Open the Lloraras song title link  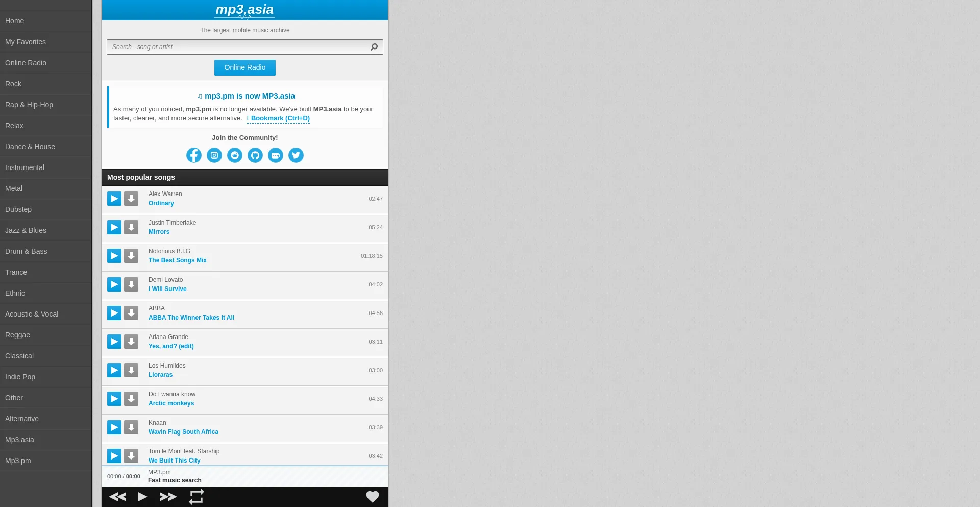coord(160,375)
